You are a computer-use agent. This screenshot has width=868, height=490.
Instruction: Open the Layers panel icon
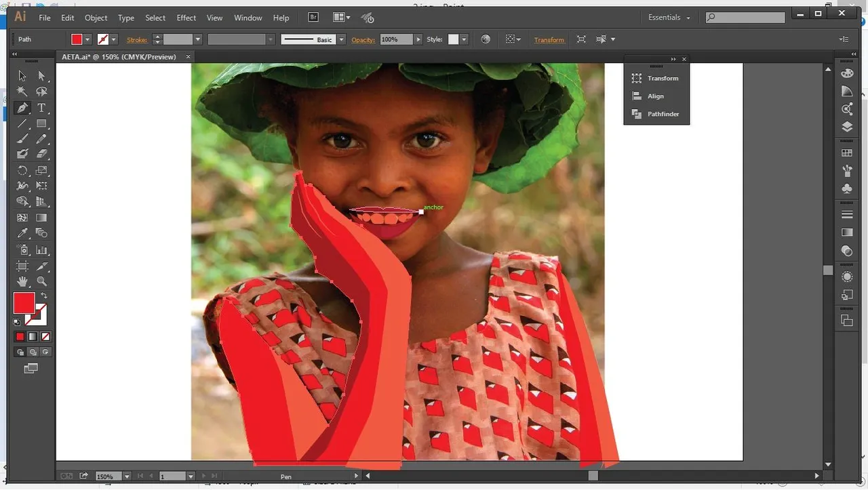pyautogui.click(x=847, y=127)
